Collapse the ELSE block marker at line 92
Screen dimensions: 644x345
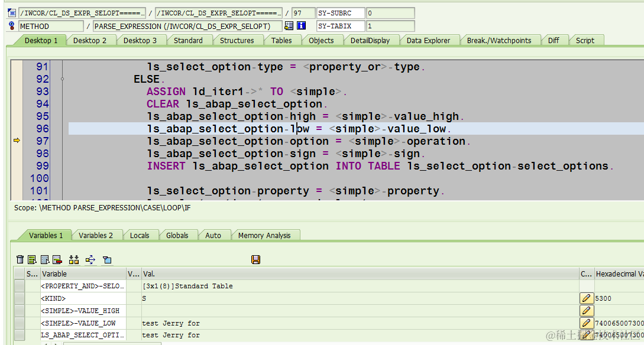(x=63, y=79)
